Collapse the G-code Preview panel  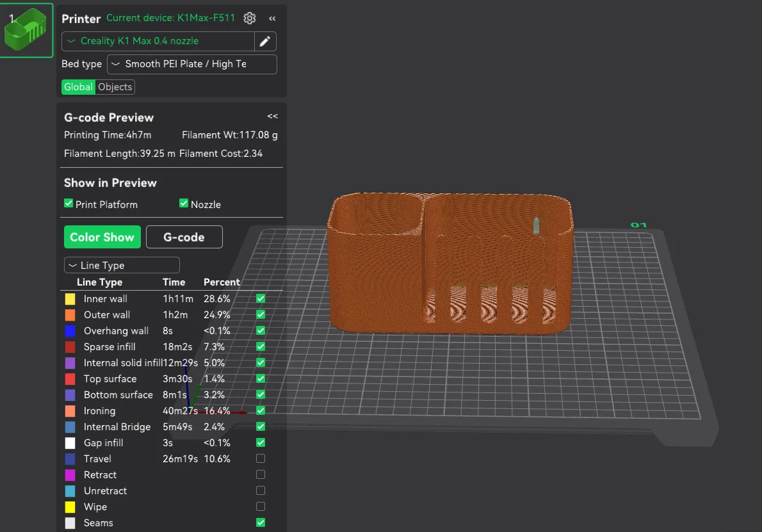[x=272, y=117]
